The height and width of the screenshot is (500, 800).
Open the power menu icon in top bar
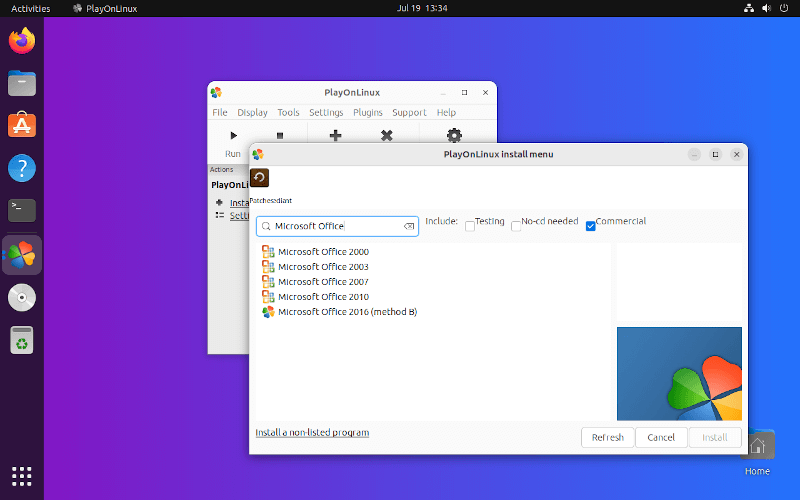coord(784,8)
